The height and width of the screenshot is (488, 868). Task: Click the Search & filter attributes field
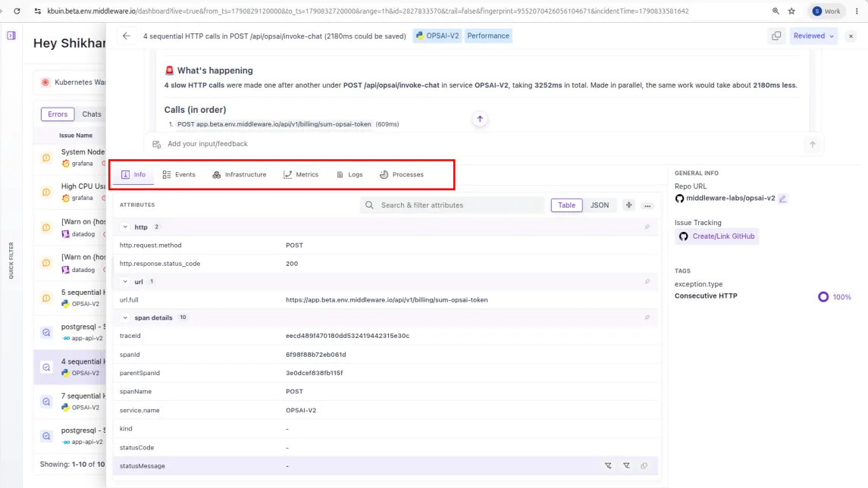coord(453,205)
